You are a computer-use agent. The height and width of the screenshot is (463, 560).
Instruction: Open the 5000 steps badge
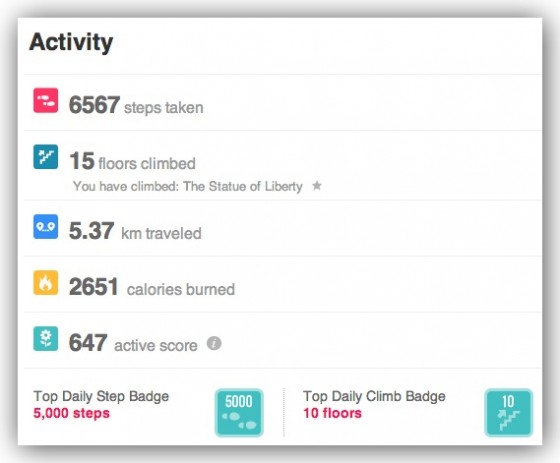239,413
